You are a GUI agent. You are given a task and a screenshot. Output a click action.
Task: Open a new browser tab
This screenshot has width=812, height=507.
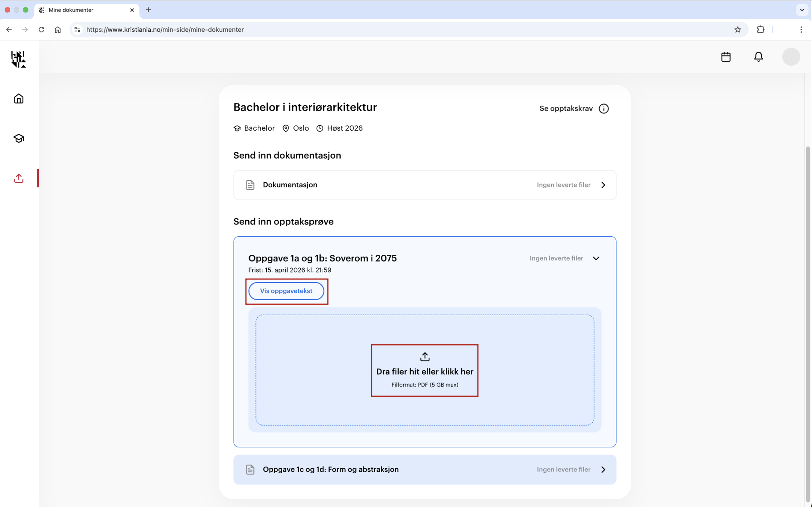(x=148, y=10)
